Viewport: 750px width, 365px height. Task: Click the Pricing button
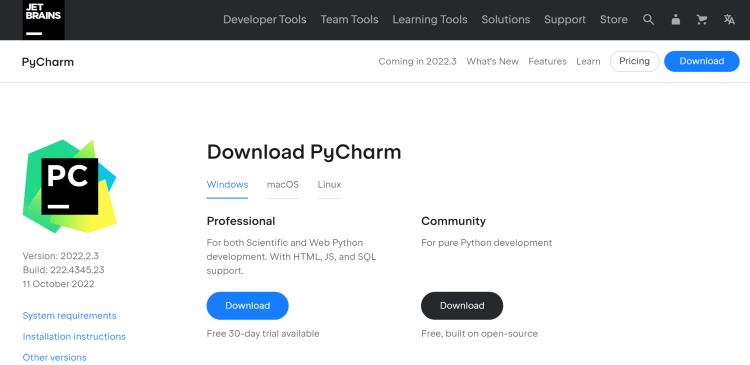(x=634, y=61)
